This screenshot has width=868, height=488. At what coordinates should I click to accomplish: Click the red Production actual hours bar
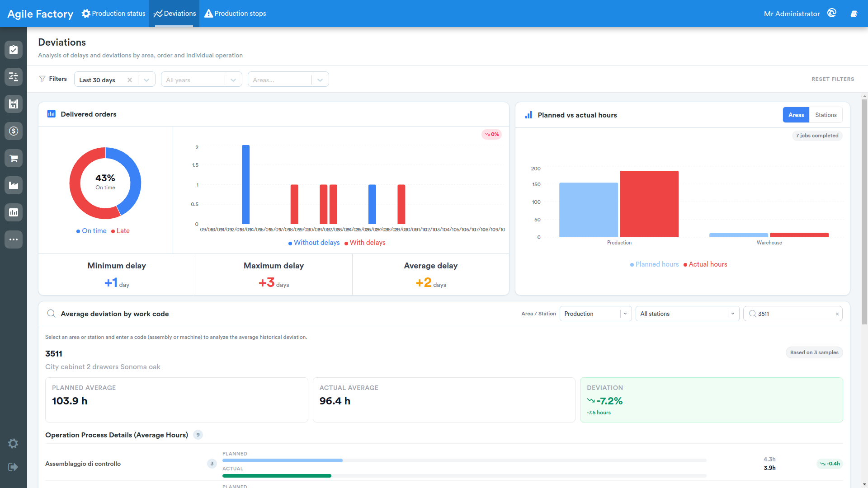(649, 204)
